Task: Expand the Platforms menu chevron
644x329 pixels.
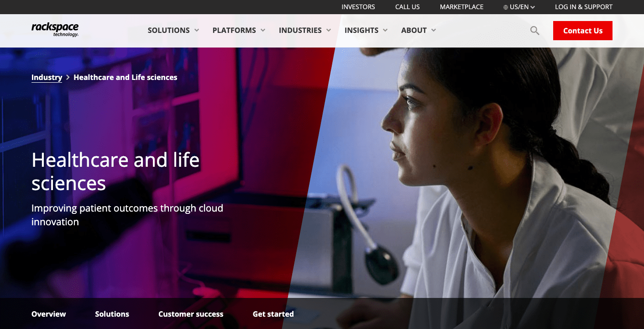Action: 263,30
